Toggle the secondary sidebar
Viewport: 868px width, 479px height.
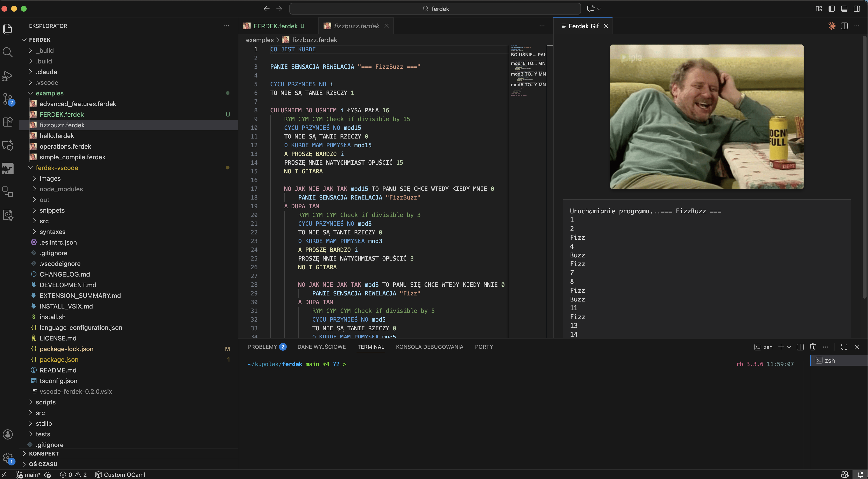tap(857, 8)
